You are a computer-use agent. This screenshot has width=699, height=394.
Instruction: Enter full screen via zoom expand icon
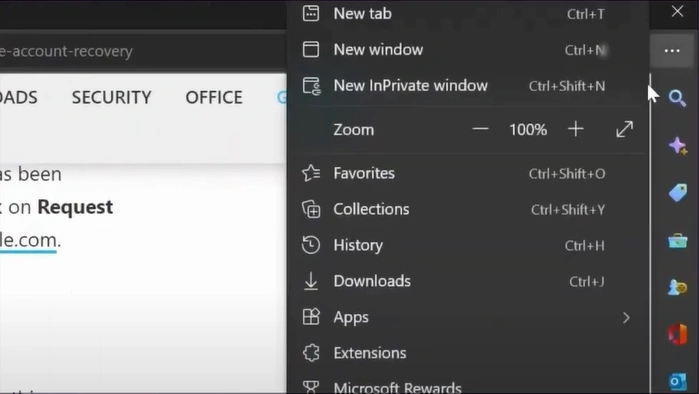click(x=625, y=129)
